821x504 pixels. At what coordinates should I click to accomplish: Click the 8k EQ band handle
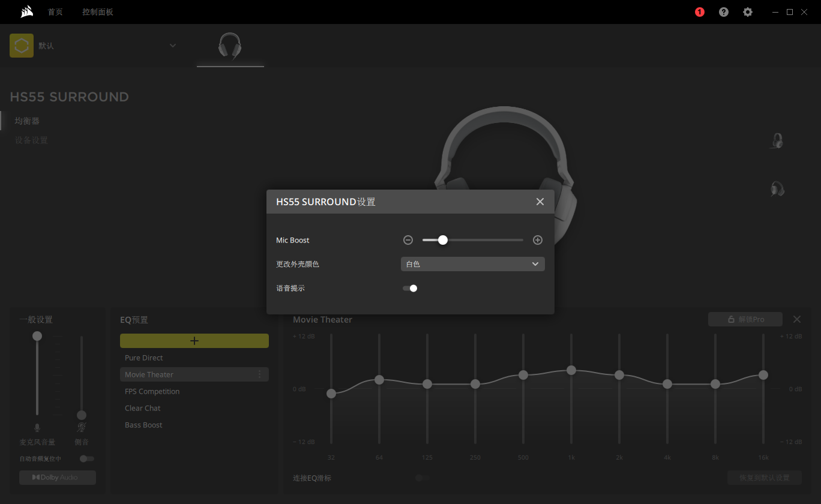715,384
